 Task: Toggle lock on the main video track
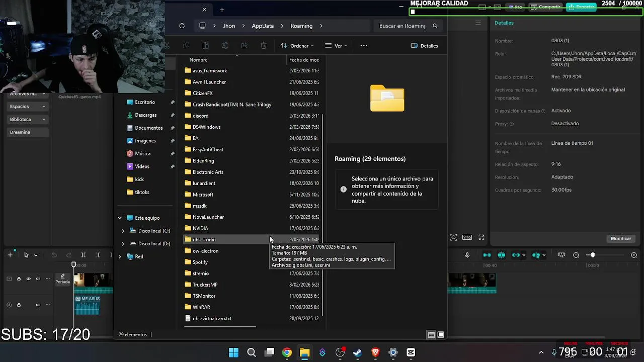[19, 279]
